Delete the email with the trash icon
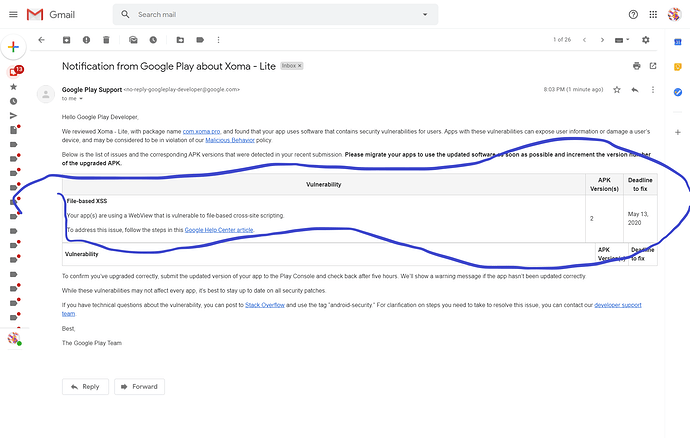The width and height of the screenshot is (690, 438). pyautogui.click(x=105, y=40)
